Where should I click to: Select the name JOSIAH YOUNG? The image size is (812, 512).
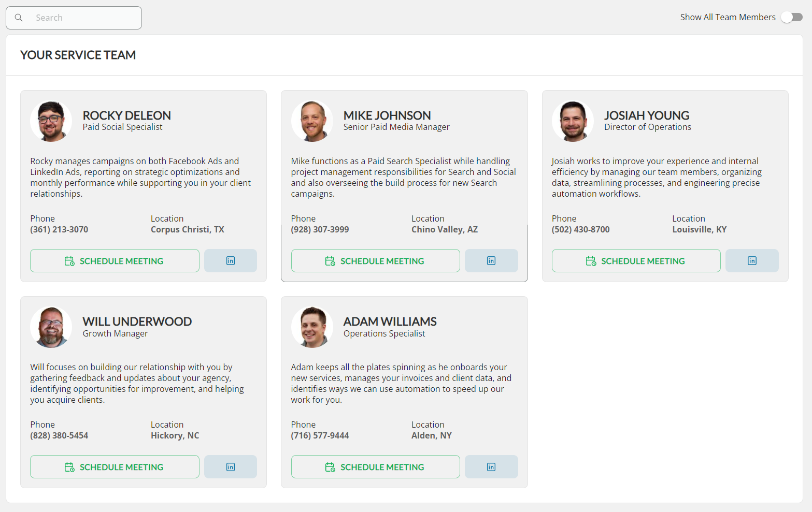click(647, 115)
